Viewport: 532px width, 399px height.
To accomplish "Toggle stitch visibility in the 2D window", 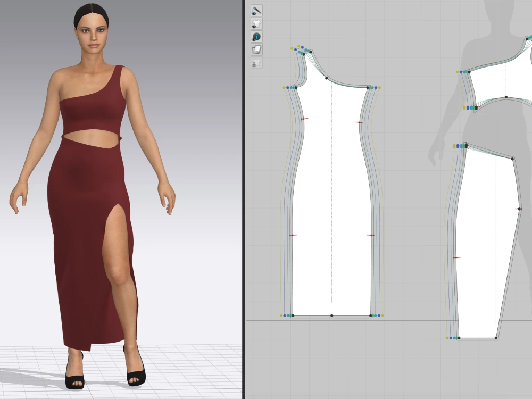I will tap(256, 11).
